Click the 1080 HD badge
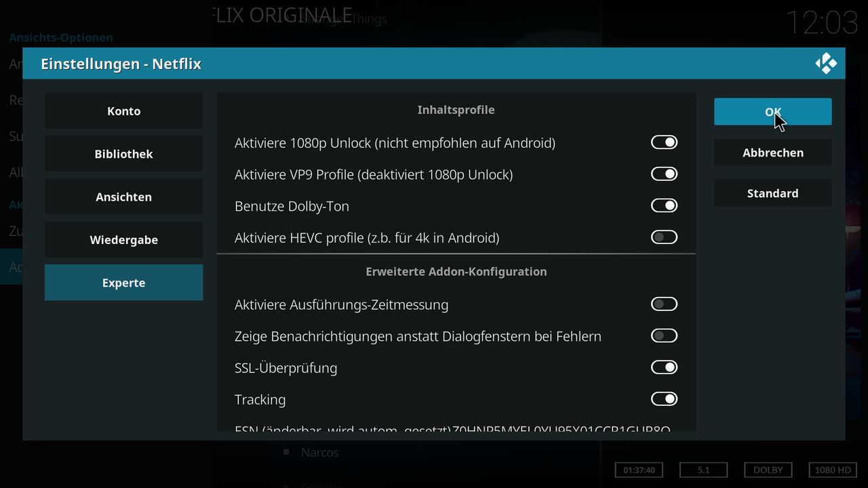Viewport: 868px width, 488px height. pos(833,470)
